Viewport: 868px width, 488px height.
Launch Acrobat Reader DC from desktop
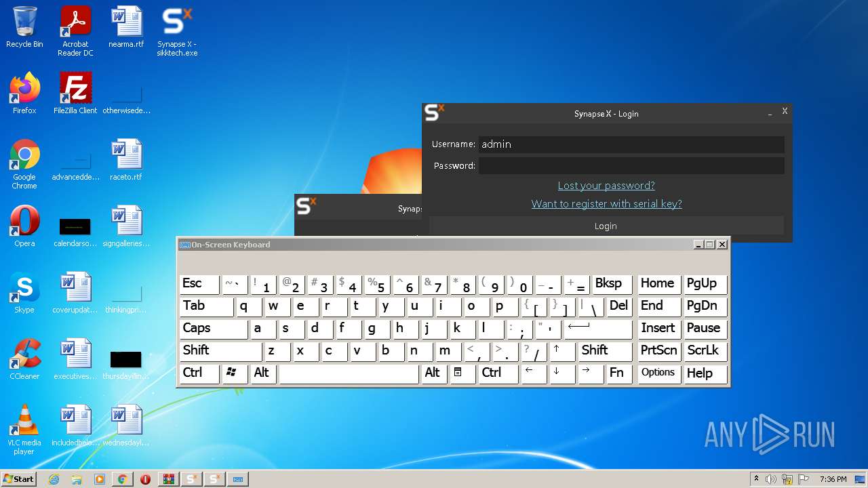[x=75, y=31]
